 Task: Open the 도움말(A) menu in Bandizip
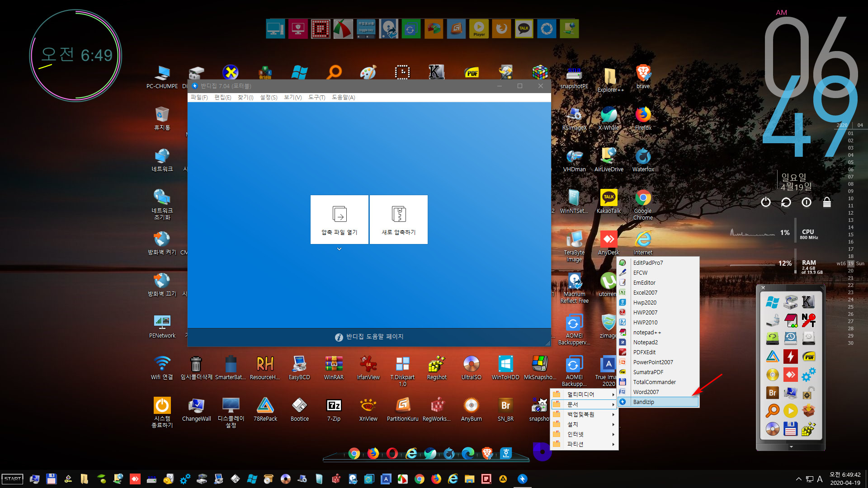(x=344, y=98)
